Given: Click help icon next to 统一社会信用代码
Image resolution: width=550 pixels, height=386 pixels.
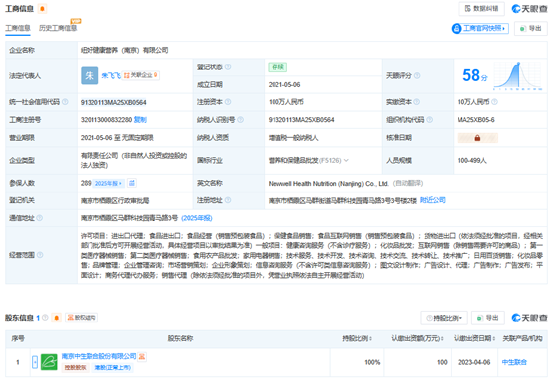Looking at the screenshot, I should click(65, 102).
